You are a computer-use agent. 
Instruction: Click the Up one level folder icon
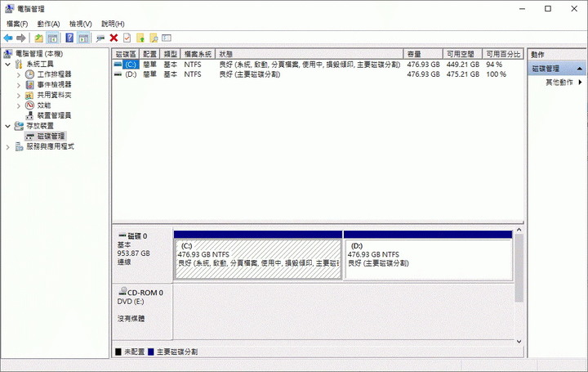click(38, 38)
